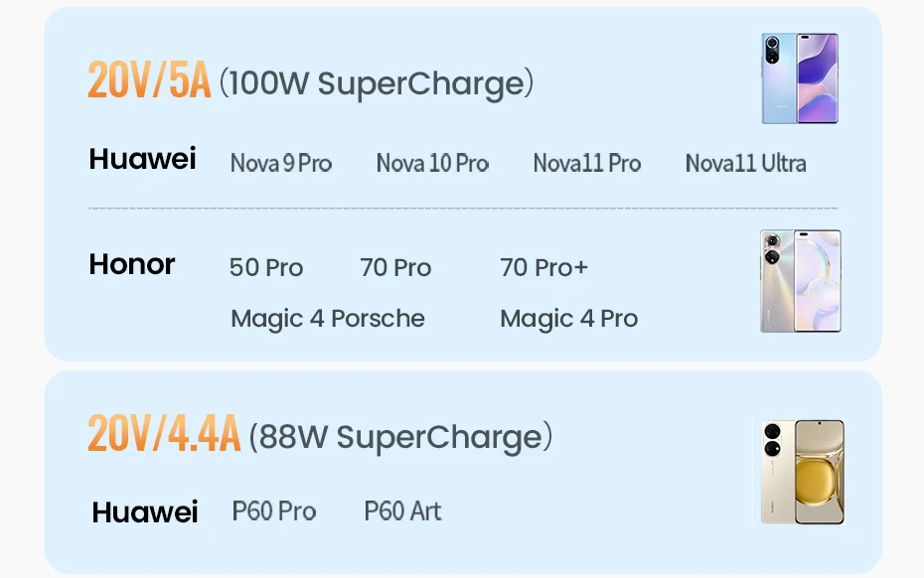Click the 88W SuperCharge label
The height and width of the screenshot is (578, 924).
pos(399,437)
